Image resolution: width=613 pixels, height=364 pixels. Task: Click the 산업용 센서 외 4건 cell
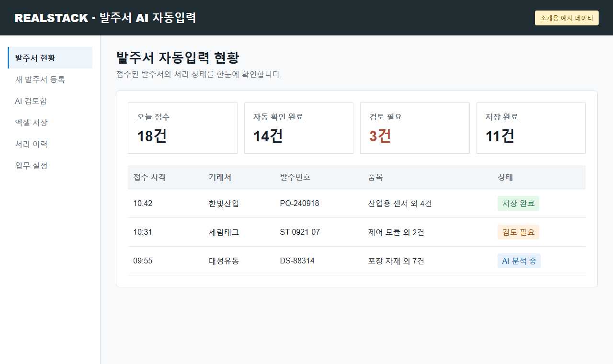click(400, 204)
